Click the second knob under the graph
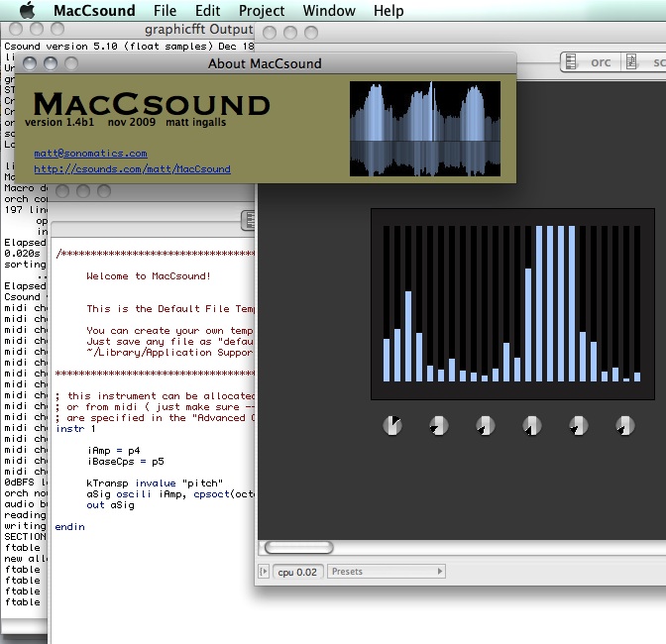The width and height of the screenshot is (666, 644). coord(439,425)
